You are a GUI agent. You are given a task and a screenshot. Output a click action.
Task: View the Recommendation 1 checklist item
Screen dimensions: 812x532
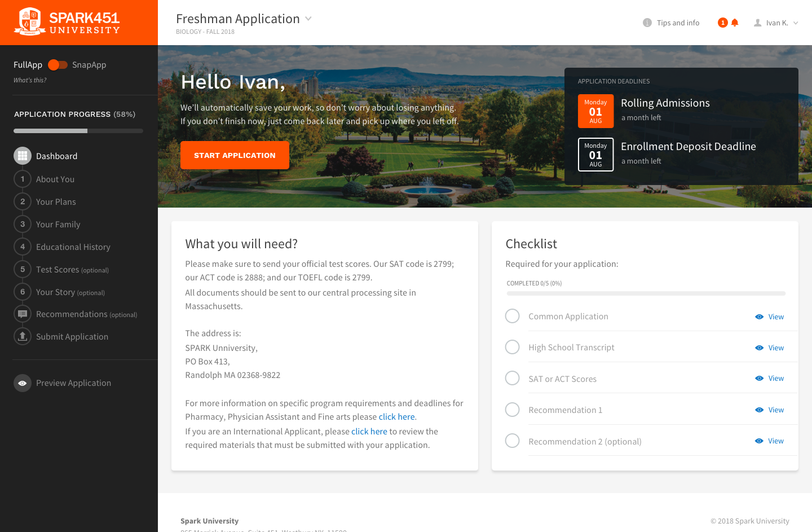click(770, 410)
